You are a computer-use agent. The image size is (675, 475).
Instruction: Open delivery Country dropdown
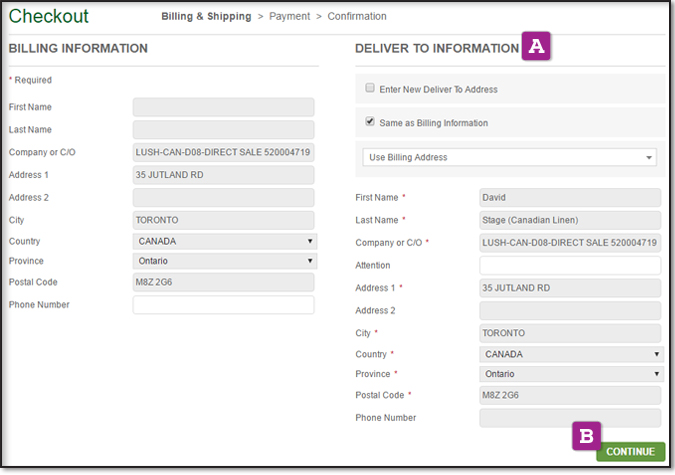click(x=571, y=354)
